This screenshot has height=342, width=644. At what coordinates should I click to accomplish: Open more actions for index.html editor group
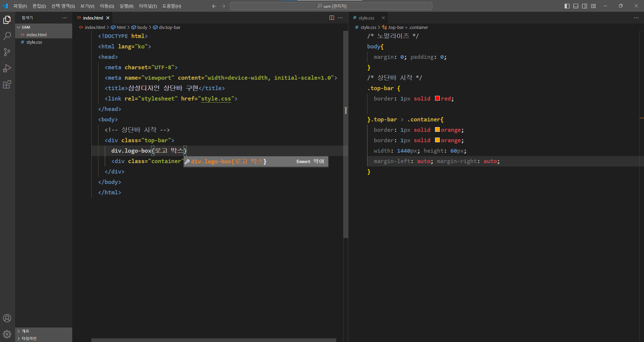[x=340, y=18]
